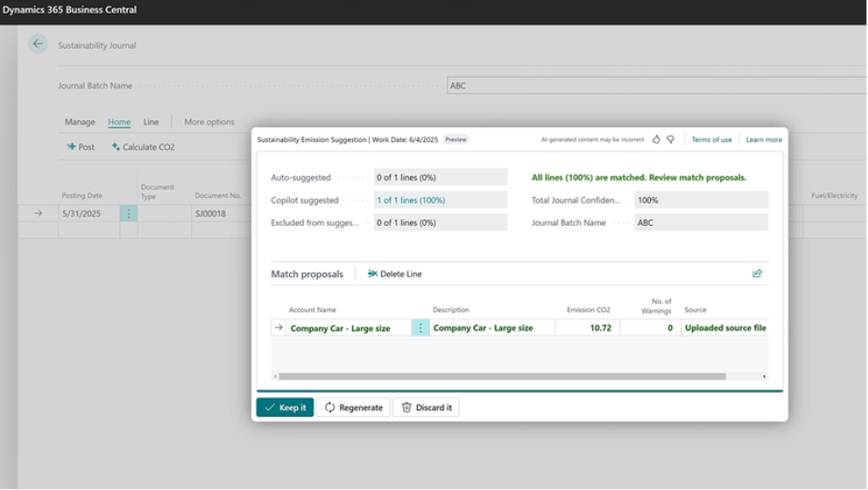
Task: Open the Manage menu
Action: click(x=80, y=122)
